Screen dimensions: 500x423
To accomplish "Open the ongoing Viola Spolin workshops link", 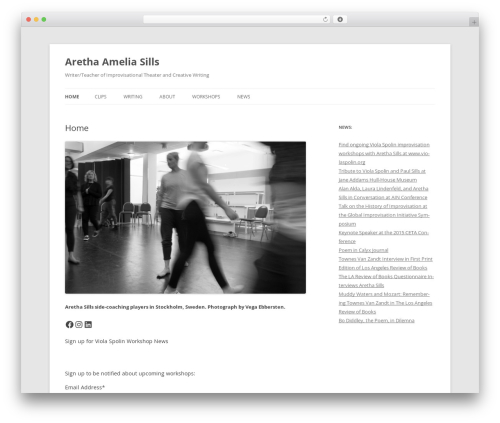I will coord(384,153).
